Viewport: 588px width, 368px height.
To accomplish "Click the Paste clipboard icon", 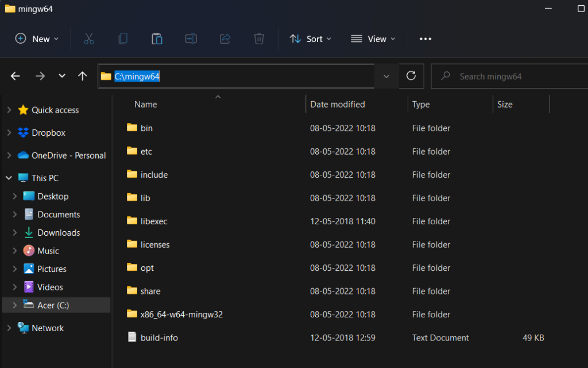I will tap(157, 39).
